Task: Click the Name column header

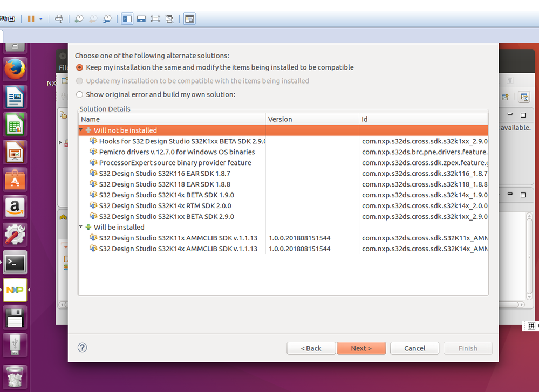Action: tap(172, 119)
